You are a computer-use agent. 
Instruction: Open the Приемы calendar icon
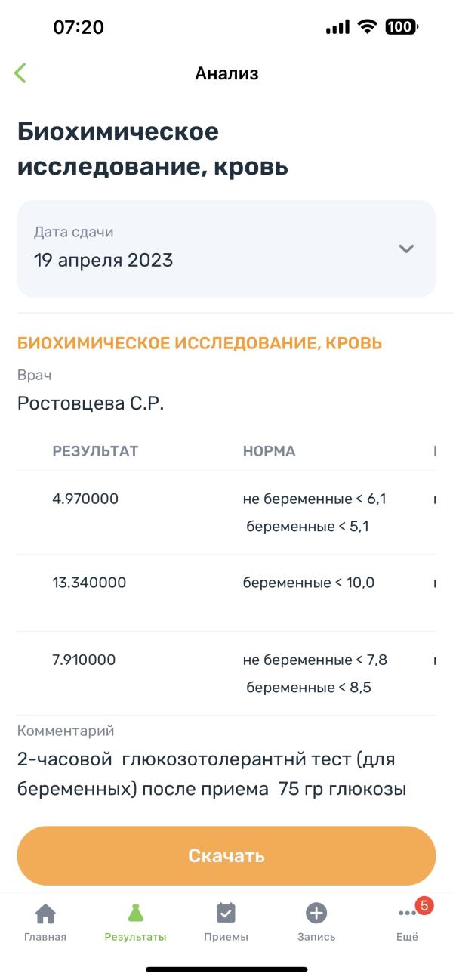point(226,913)
